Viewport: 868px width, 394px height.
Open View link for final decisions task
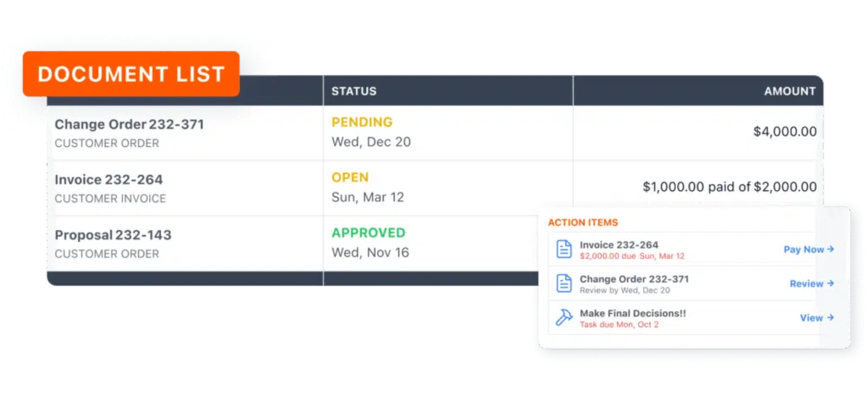[811, 318]
